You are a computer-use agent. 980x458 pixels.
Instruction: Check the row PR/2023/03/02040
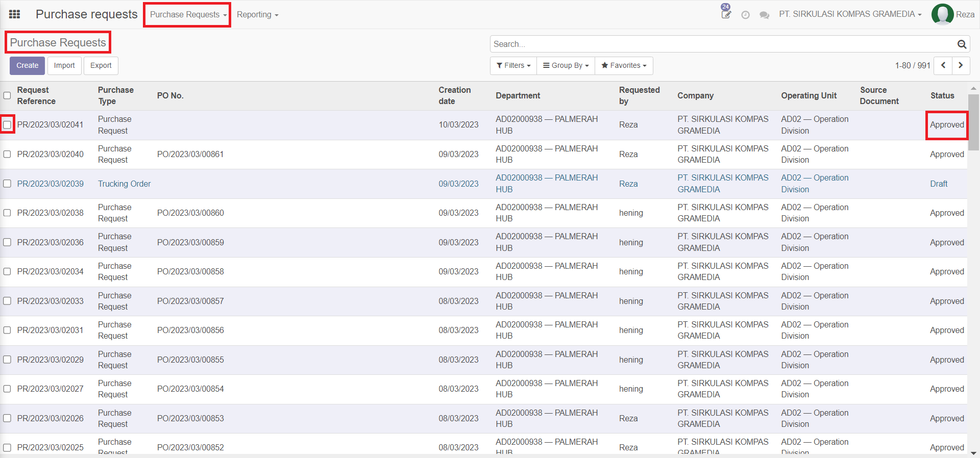point(7,154)
